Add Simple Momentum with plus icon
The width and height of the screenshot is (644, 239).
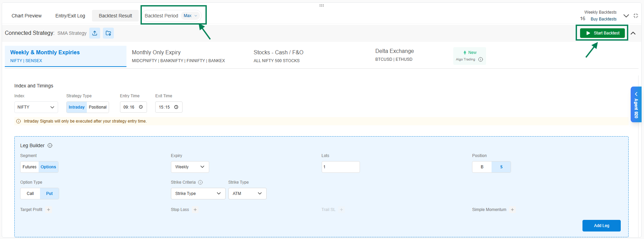pos(512,210)
